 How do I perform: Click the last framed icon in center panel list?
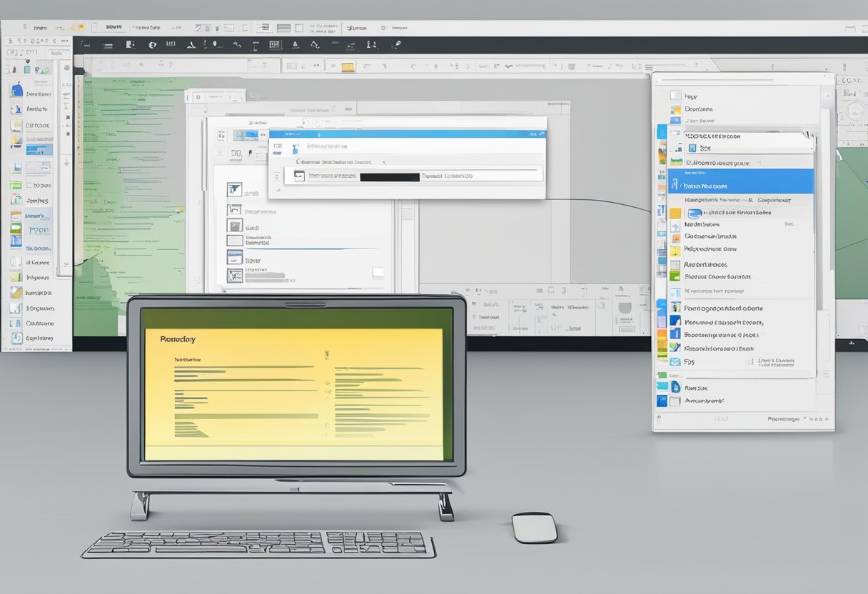point(234,276)
